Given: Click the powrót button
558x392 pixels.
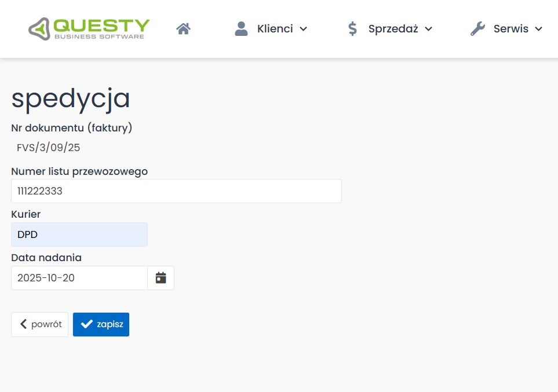Looking at the screenshot, I should tap(39, 324).
